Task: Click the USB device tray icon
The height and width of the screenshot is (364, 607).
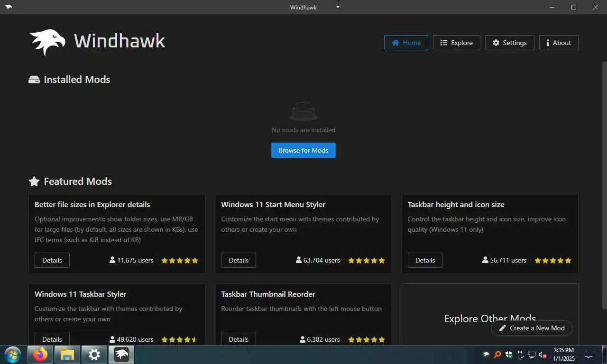Action: pos(520,355)
